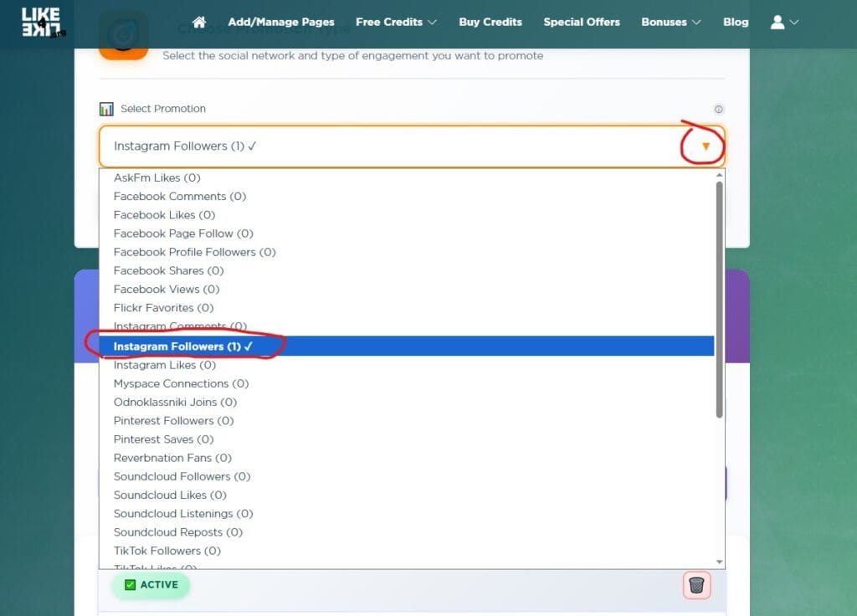The height and width of the screenshot is (616, 857).
Task: Click the bar chart icon beside Select Promotion
Action: [x=106, y=109]
